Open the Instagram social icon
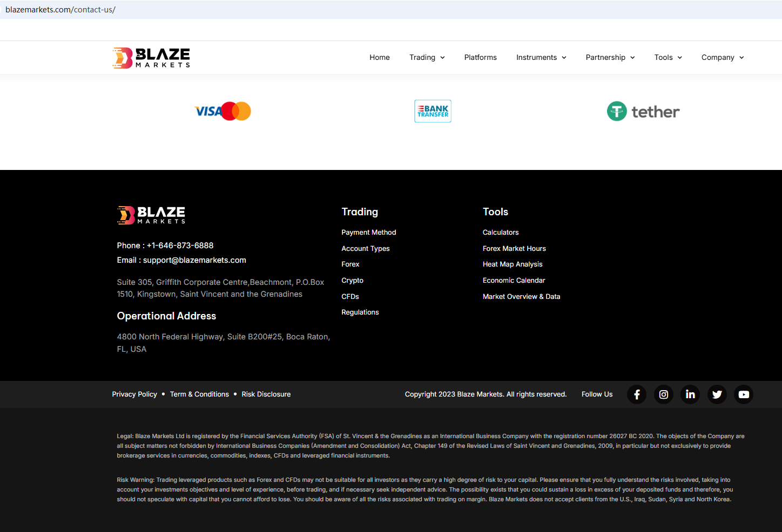Viewport: 782px width, 532px height. coord(664,394)
